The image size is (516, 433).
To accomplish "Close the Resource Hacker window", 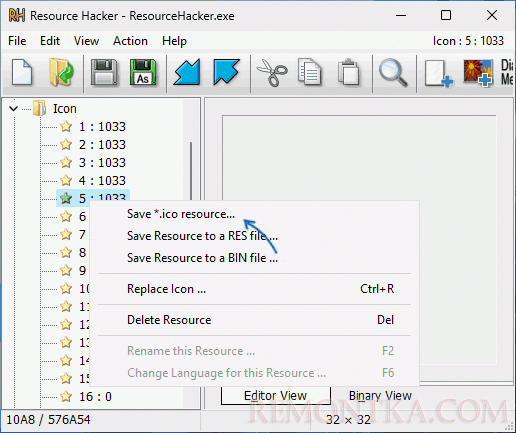I will click(x=492, y=15).
